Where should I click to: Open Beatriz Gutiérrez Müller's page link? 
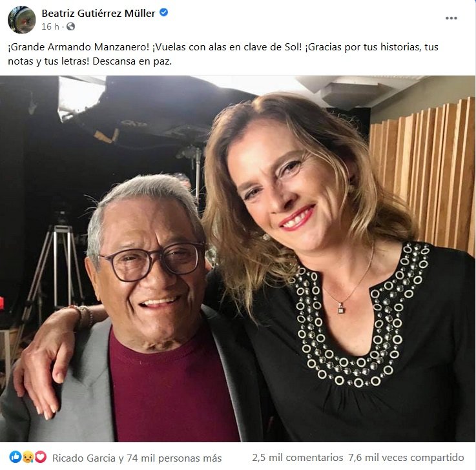pos(99,13)
